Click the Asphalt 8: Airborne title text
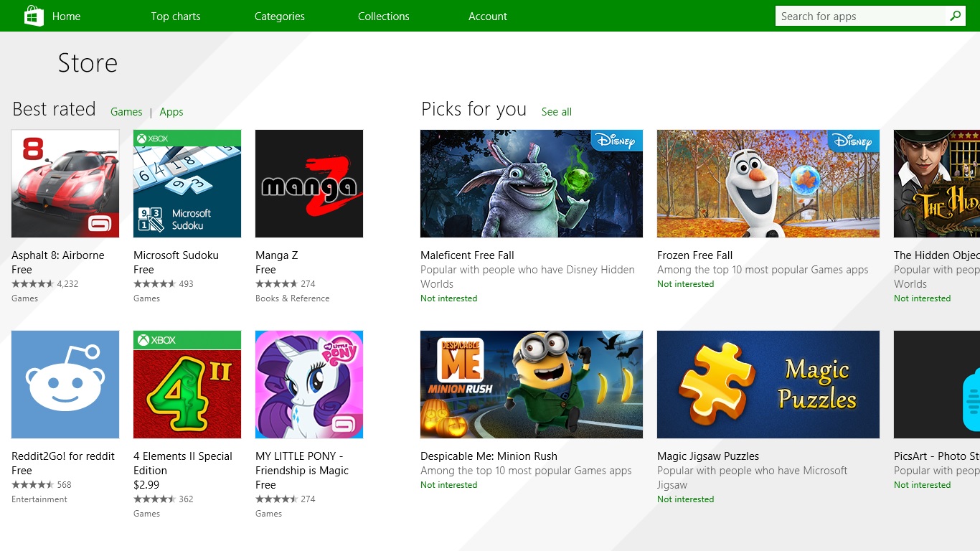Image resolution: width=980 pixels, height=551 pixels. pyautogui.click(x=58, y=255)
